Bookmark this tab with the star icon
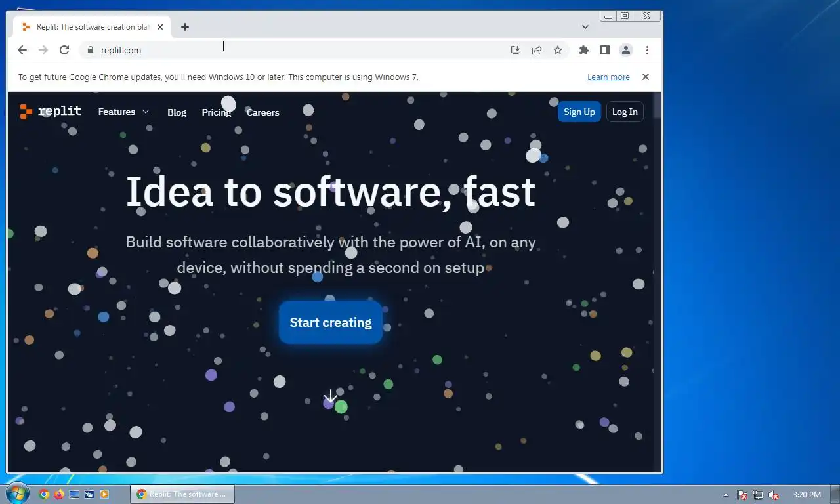Image resolution: width=840 pixels, height=504 pixels. coord(558,50)
